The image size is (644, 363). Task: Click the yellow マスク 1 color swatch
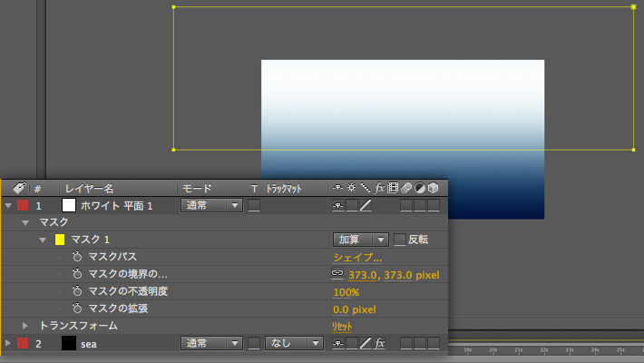pyautogui.click(x=60, y=240)
